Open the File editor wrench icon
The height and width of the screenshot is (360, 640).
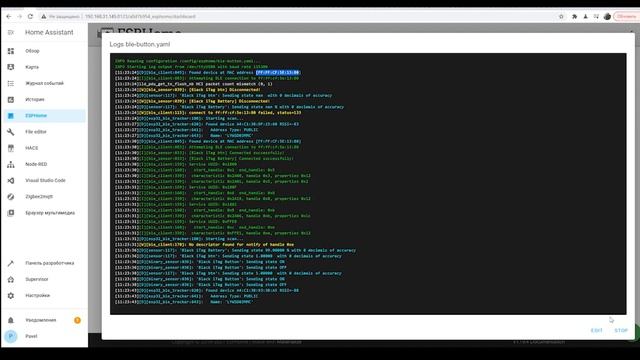tap(11, 132)
